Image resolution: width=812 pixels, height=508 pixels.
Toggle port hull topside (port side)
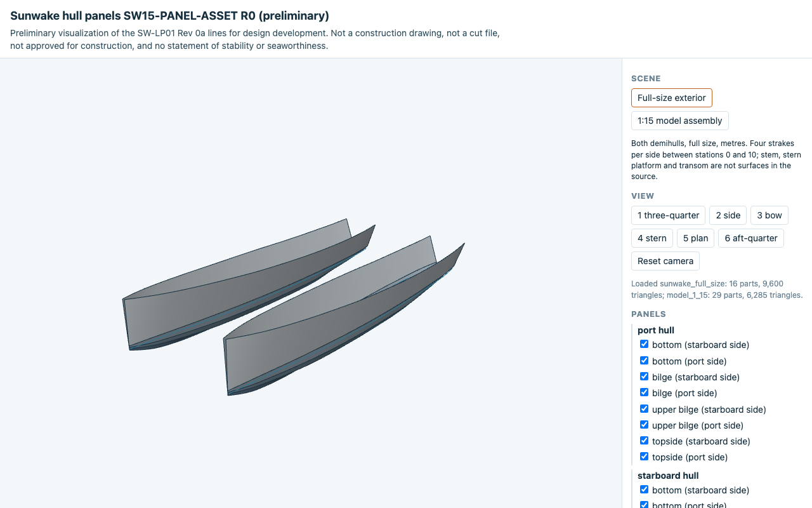pyautogui.click(x=644, y=457)
